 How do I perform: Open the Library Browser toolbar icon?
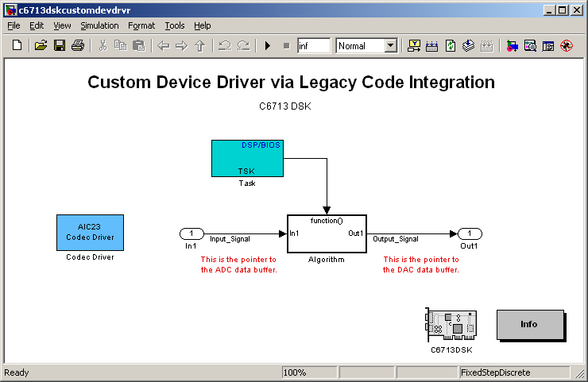pos(513,46)
